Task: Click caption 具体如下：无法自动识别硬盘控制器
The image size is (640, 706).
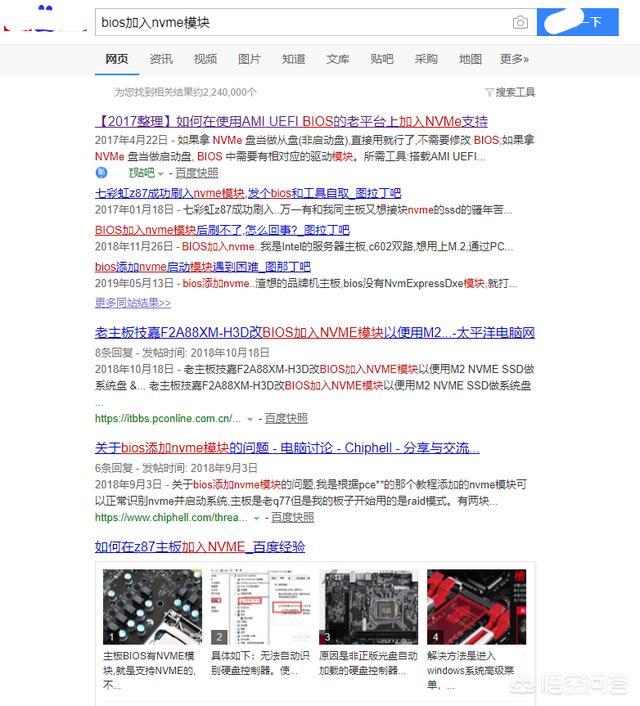Action: pos(260,663)
